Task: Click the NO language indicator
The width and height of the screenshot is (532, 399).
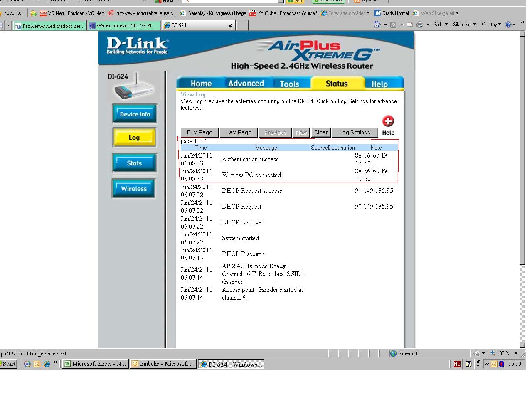Action: [x=457, y=364]
